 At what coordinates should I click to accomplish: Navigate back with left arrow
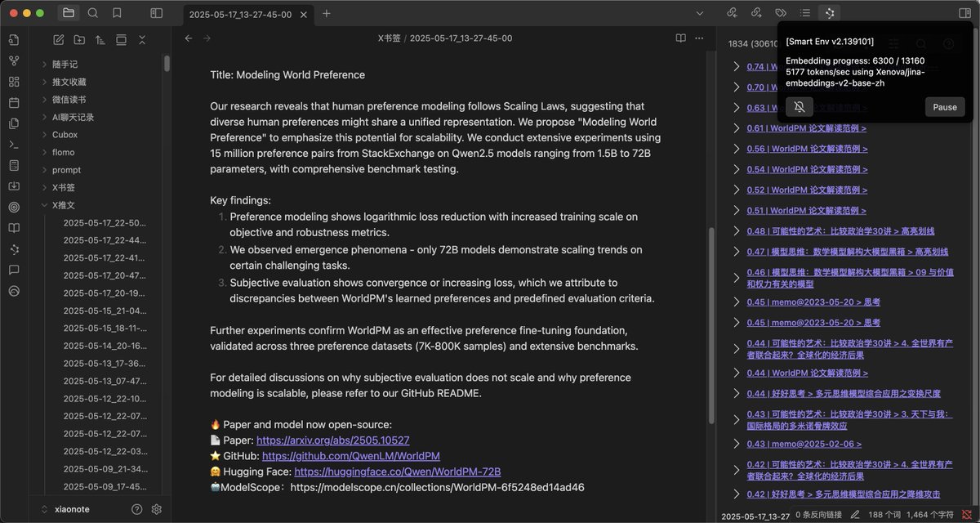click(x=189, y=38)
